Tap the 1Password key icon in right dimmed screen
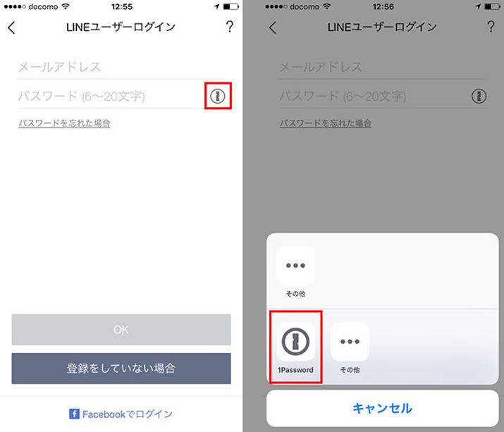The height and width of the screenshot is (432, 504). (479, 96)
